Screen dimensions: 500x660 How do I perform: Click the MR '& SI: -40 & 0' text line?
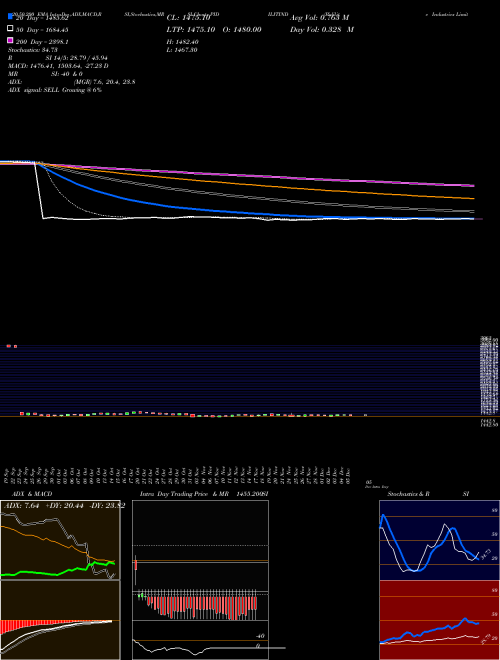pos(45,74)
